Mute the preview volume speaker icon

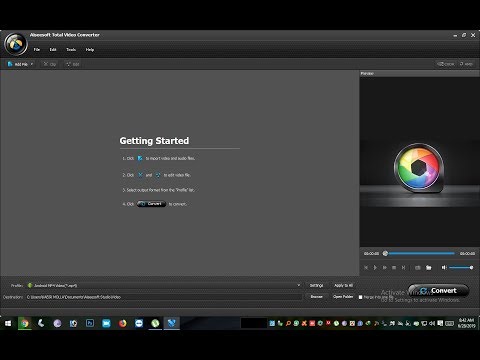[x=444, y=267]
